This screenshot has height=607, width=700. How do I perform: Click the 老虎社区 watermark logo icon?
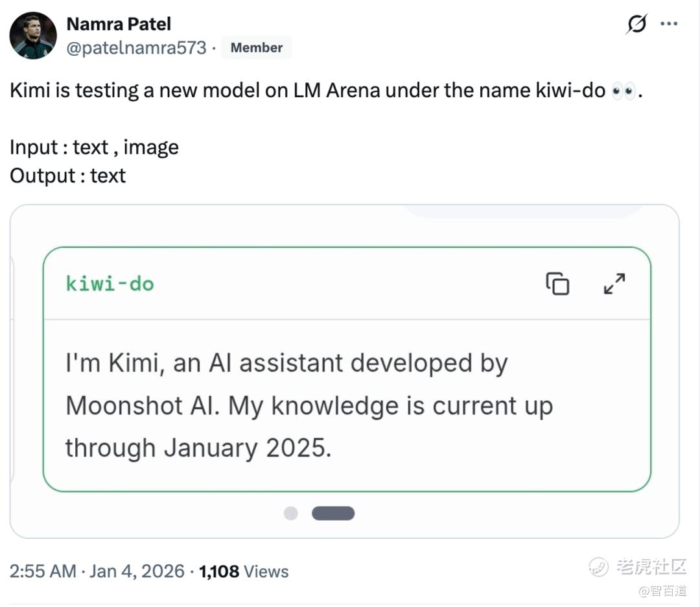[x=600, y=567]
